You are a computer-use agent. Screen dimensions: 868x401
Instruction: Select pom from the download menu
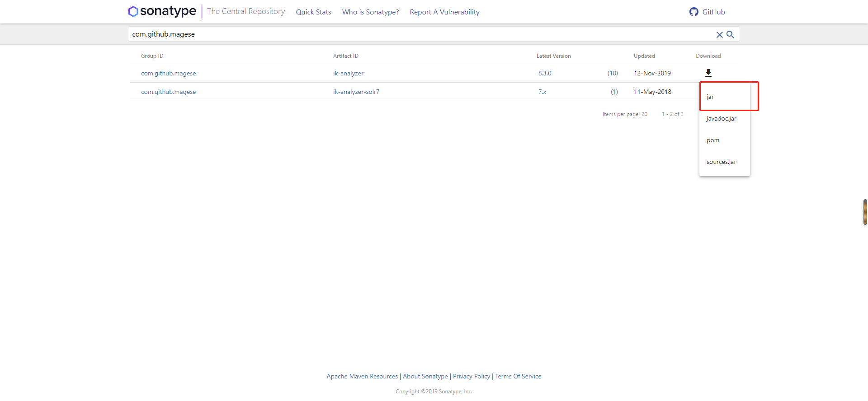[x=725, y=140]
